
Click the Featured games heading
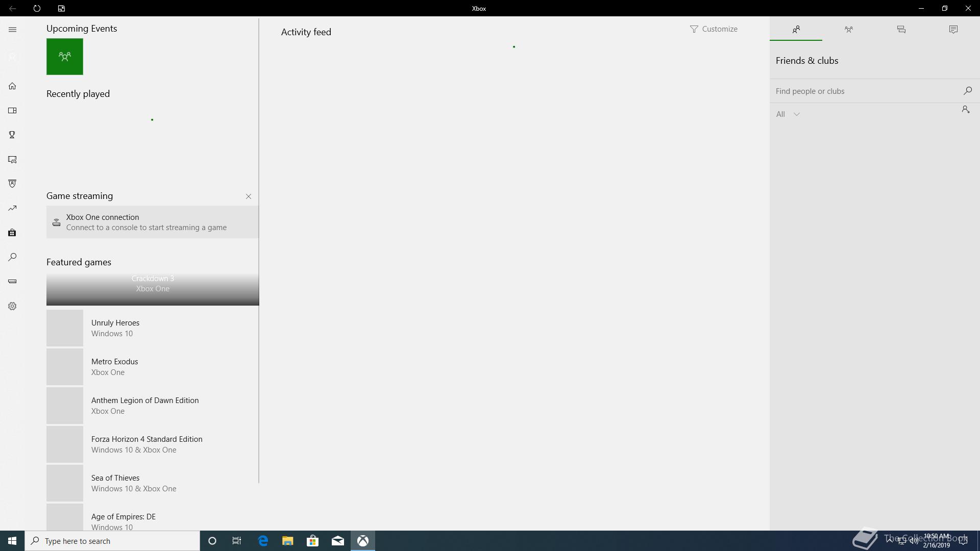79,262
